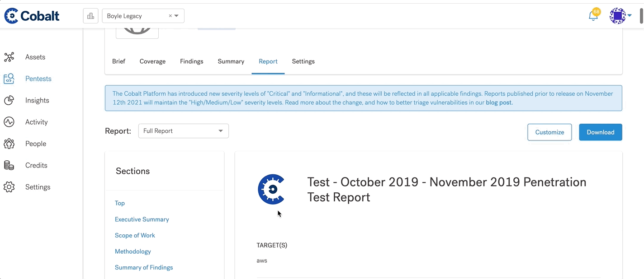Select the Report tab
This screenshot has height=279, width=644.
pos(268,61)
